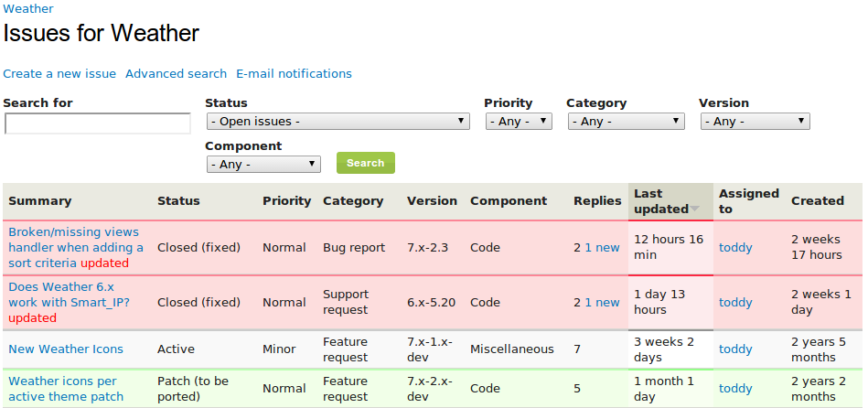Screen dimensions: 868x408
Task: Open Broken/missing views handler issue
Action: point(76,248)
